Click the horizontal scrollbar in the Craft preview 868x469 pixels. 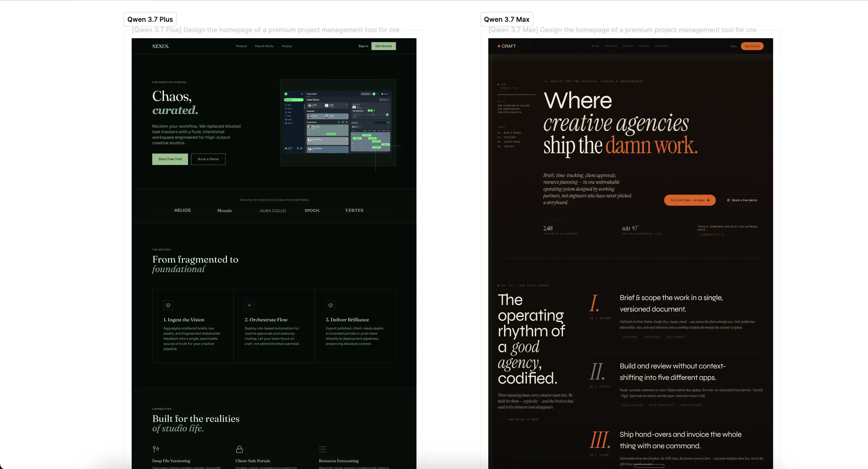(649, 466)
